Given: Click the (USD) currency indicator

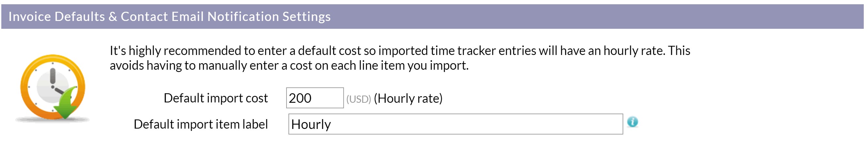Looking at the screenshot, I should tap(359, 99).
